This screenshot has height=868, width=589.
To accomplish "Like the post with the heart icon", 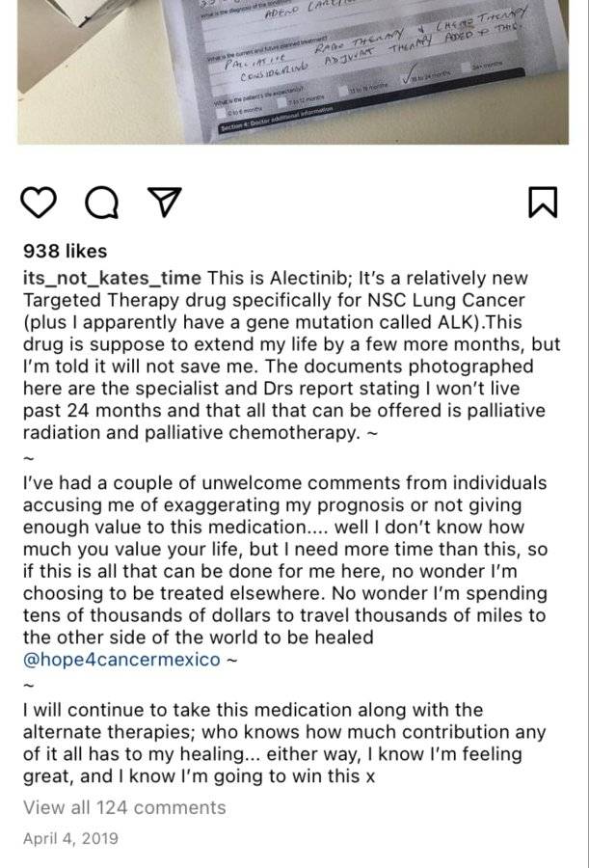I will [39, 203].
